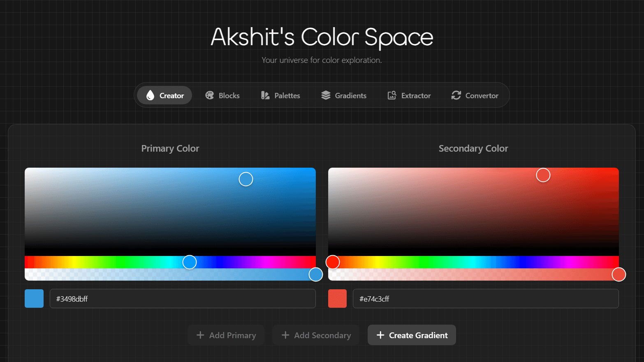
Task: Click the plus icon on Create Gradient
Action: [x=381, y=335]
